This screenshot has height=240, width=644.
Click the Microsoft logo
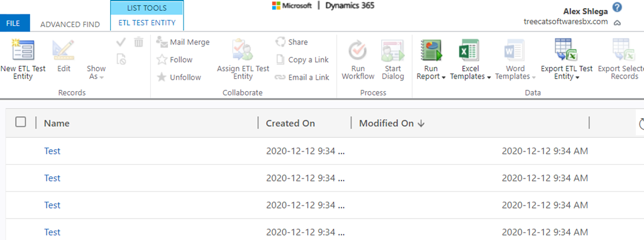[292, 6]
